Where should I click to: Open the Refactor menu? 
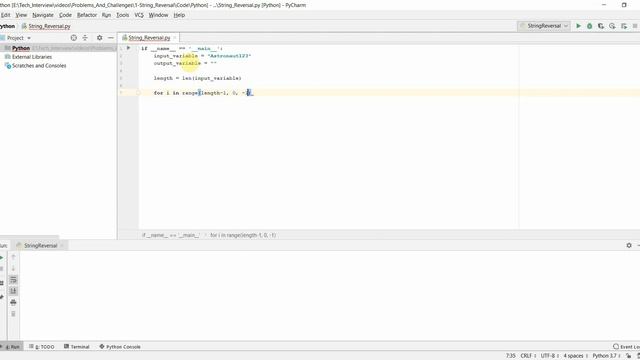point(87,15)
